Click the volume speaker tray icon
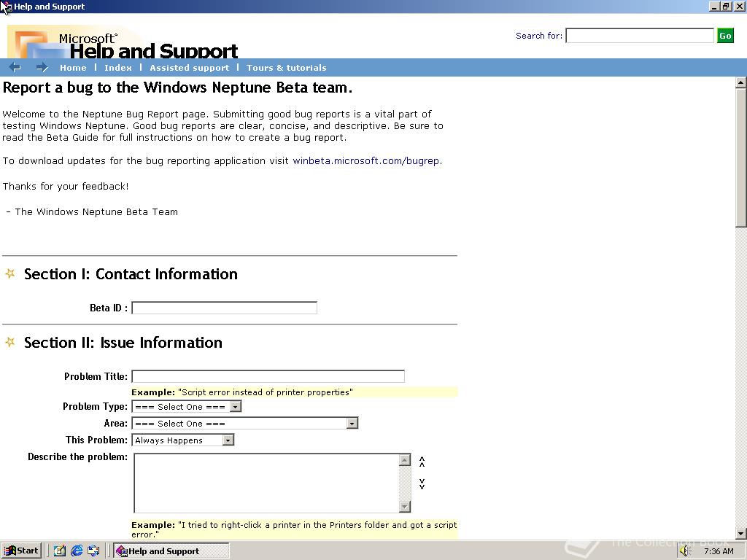Image resolution: width=747 pixels, height=560 pixels. (684, 551)
